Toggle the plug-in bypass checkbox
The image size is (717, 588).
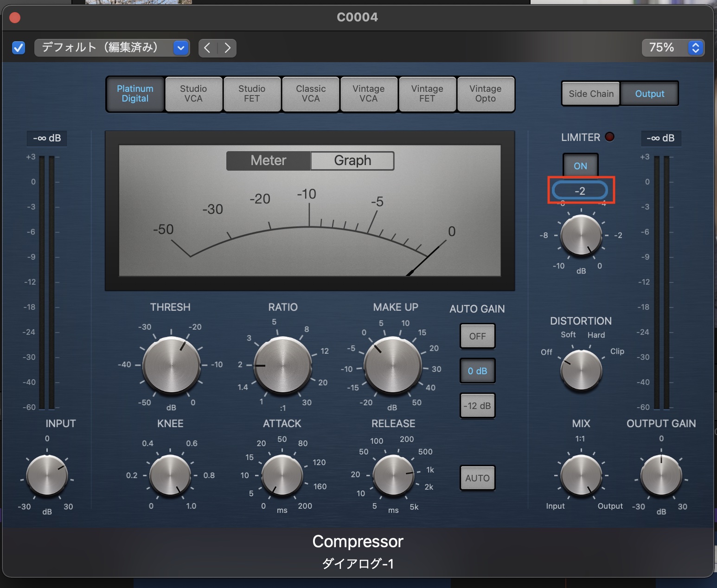coord(19,47)
